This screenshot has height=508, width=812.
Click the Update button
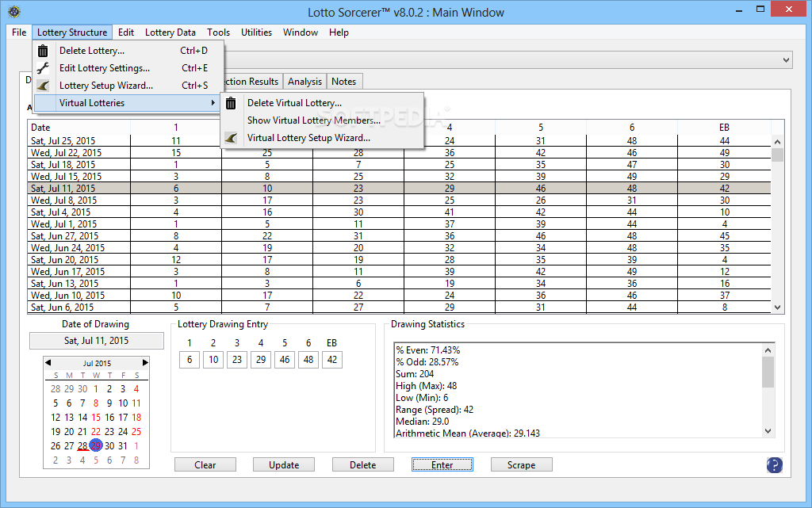click(x=284, y=465)
